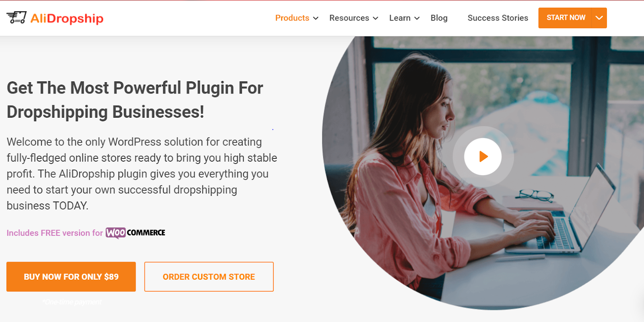The image size is (644, 322).
Task: Click the AliDropship brand name
Action: (67, 19)
